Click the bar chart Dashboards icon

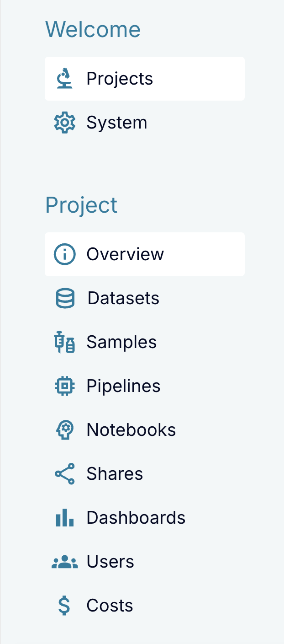pyautogui.click(x=64, y=518)
